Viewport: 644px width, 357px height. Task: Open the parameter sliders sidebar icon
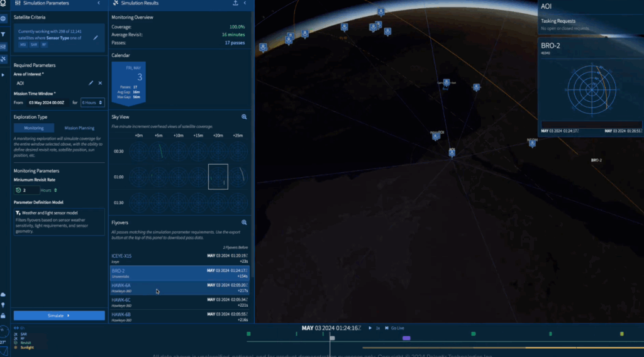[3, 47]
